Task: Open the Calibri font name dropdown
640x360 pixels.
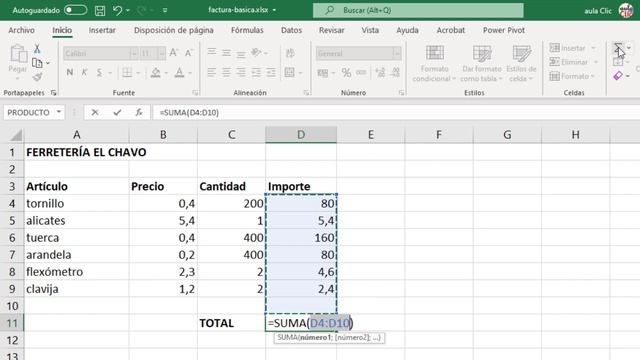Action: point(134,53)
